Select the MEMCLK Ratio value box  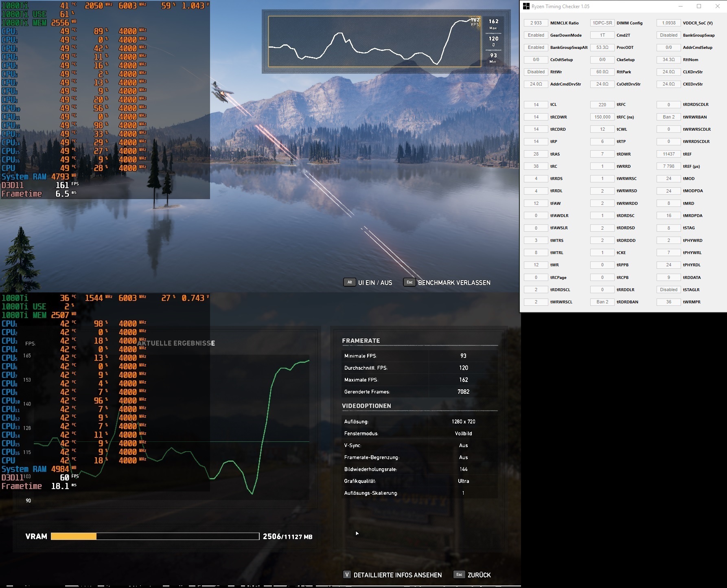click(x=536, y=23)
